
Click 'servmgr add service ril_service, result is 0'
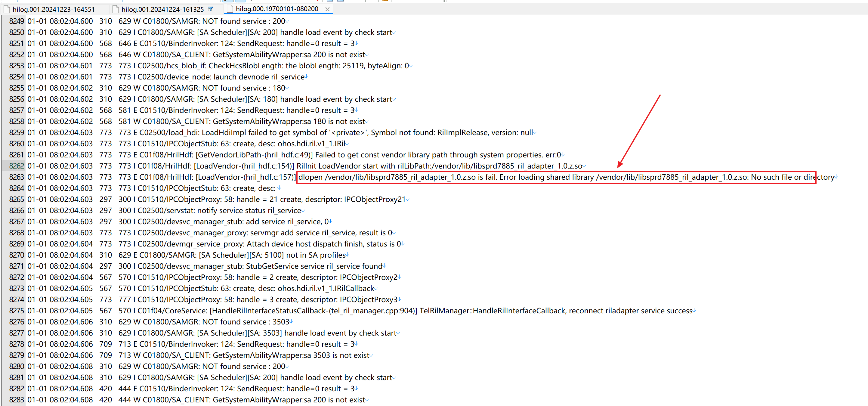321,232
